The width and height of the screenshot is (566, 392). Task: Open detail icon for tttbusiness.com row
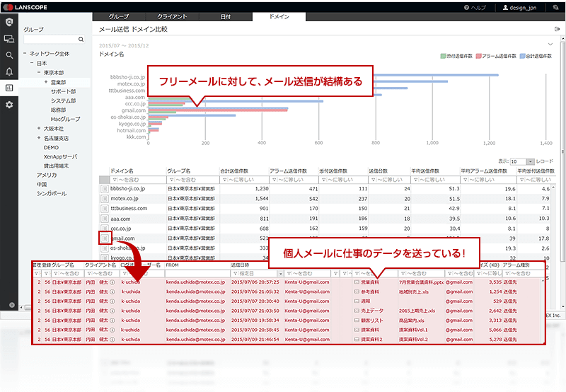104,209
